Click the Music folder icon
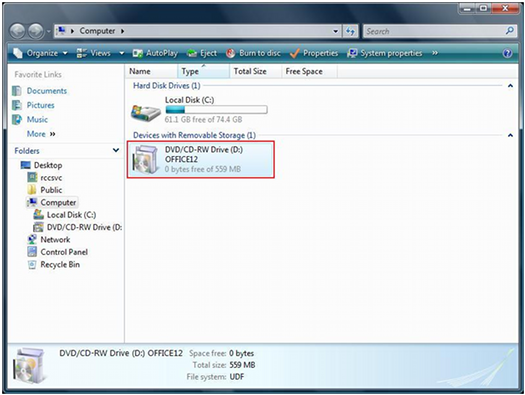Image resolution: width=525 pixels, height=395 pixels. coord(17,120)
